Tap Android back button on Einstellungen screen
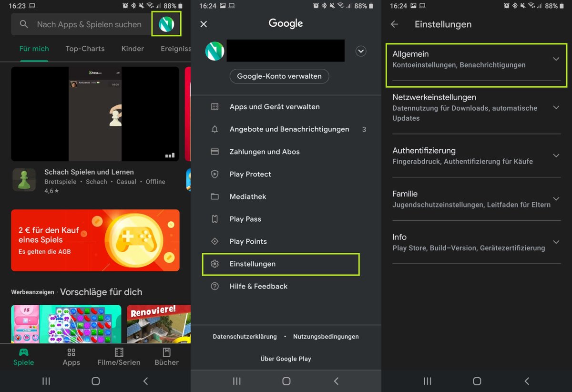Image resolution: width=572 pixels, height=392 pixels. point(527,381)
